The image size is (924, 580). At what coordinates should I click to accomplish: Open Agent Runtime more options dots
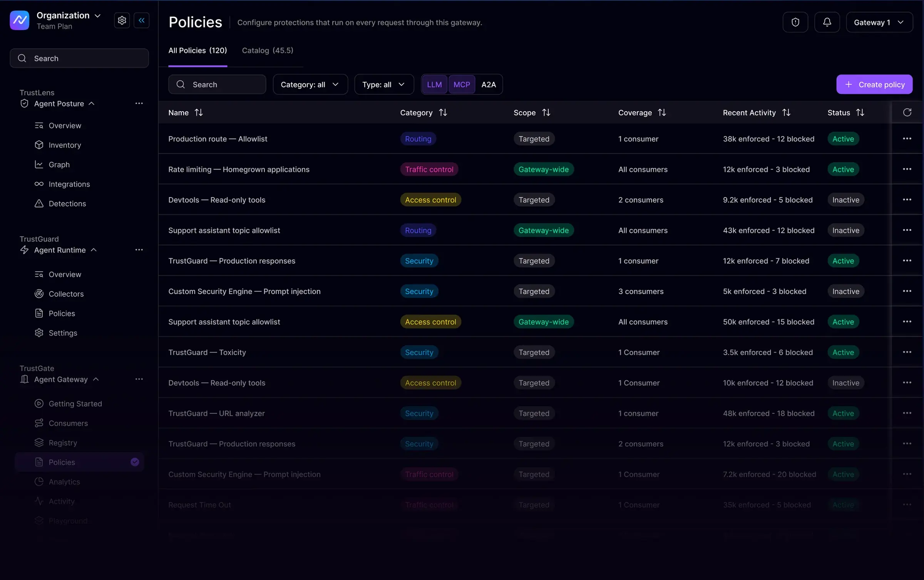point(139,250)
